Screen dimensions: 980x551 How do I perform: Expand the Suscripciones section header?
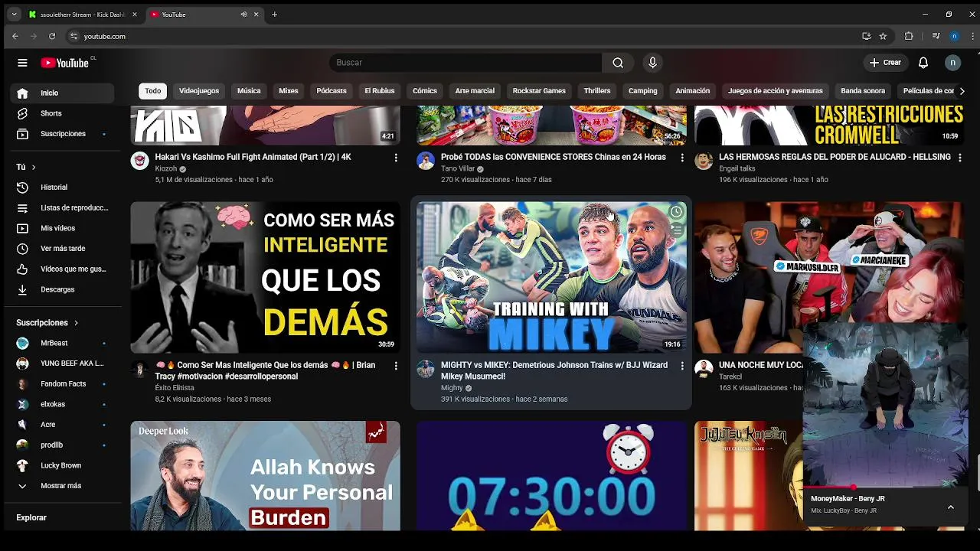pos(47,323)
